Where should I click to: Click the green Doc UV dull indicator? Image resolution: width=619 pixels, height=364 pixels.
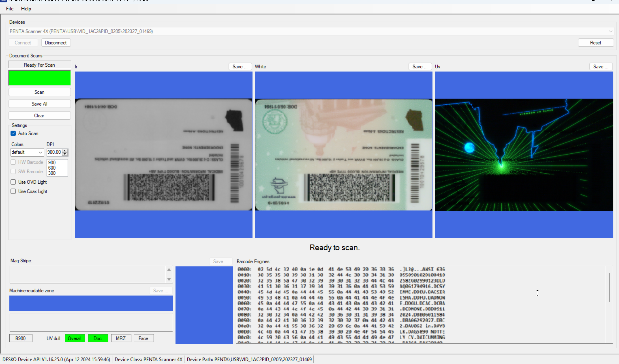(x=98, y=338)
